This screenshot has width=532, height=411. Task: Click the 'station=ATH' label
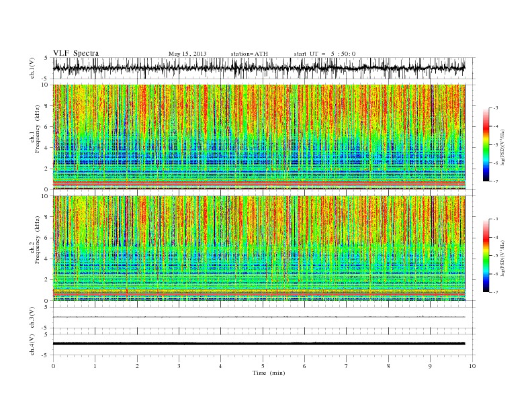pyautogui.click(x=249, y=54)
